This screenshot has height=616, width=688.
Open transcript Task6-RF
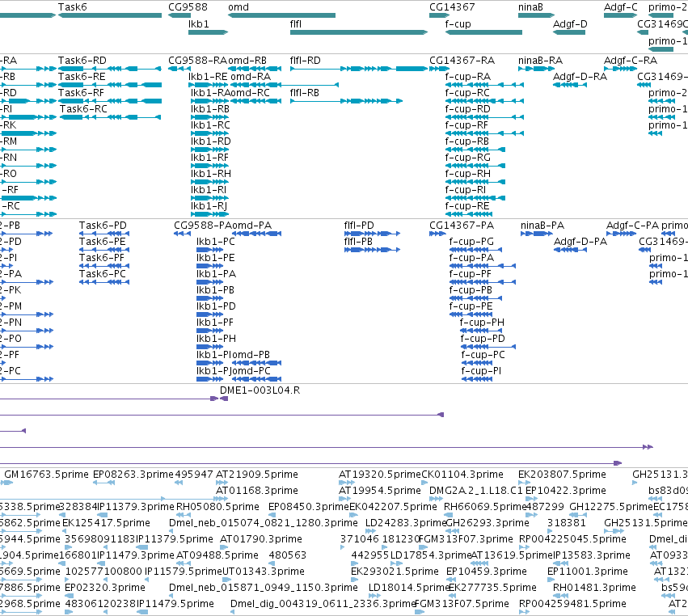click(81, 93)
